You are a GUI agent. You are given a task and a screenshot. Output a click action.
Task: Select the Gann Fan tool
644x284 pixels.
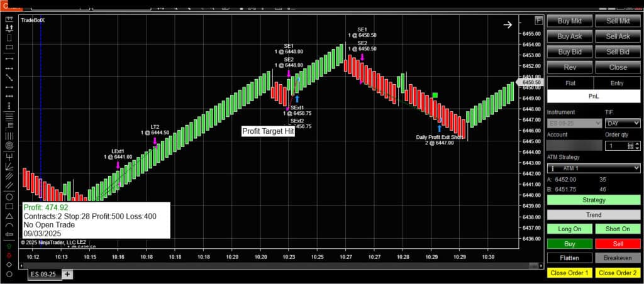click(9, 166)
